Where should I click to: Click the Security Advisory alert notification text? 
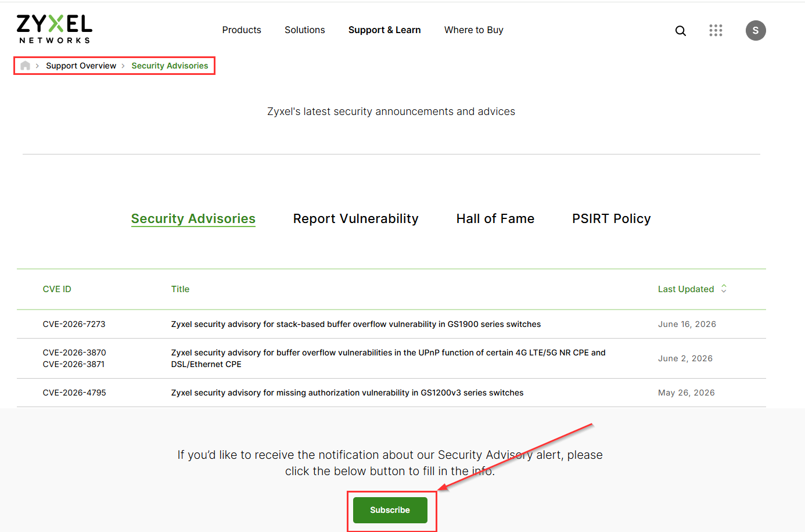(x=390, y=463)
